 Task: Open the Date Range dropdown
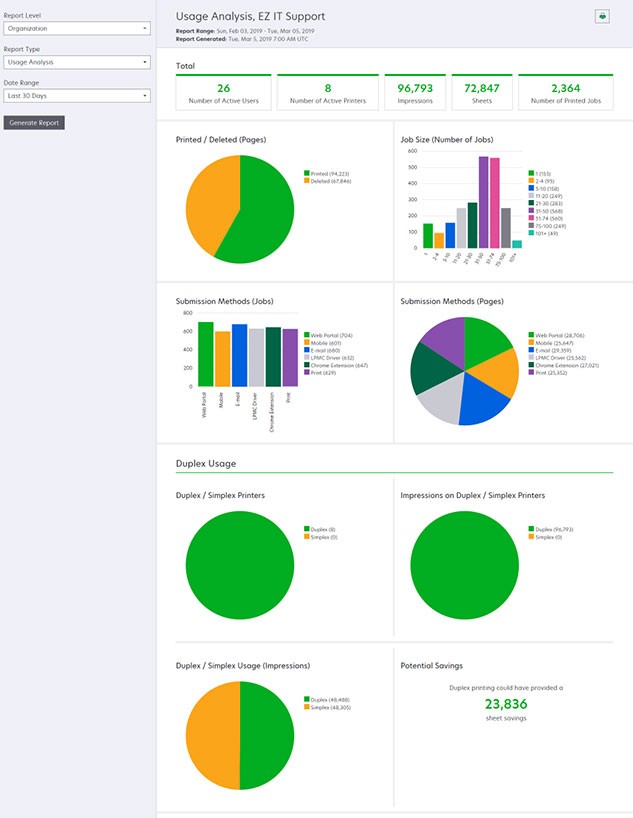point(76,96)
